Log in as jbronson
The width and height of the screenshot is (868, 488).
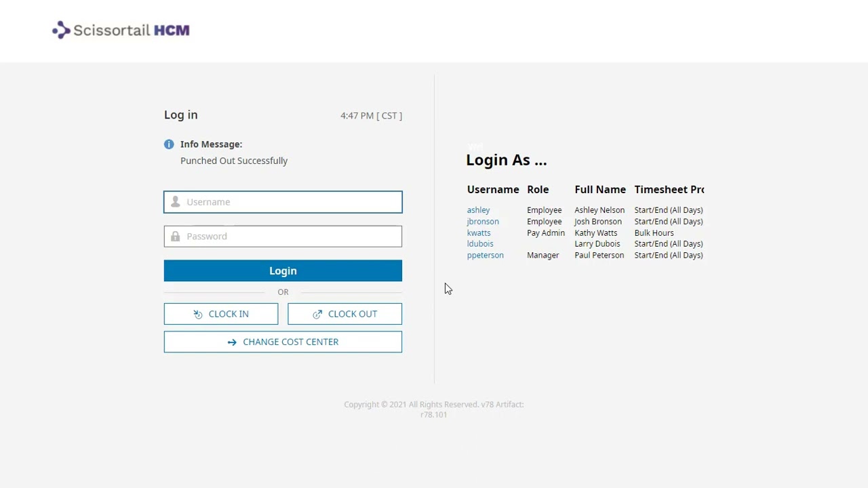point(483,222)
